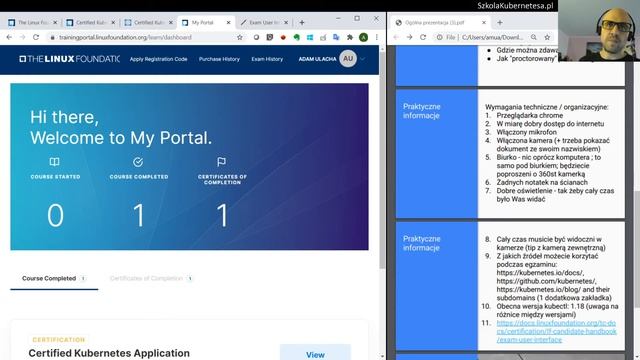Click the presenter webcam thumbnail
This screenshot has width=640, height=360.
coord(599,31)
